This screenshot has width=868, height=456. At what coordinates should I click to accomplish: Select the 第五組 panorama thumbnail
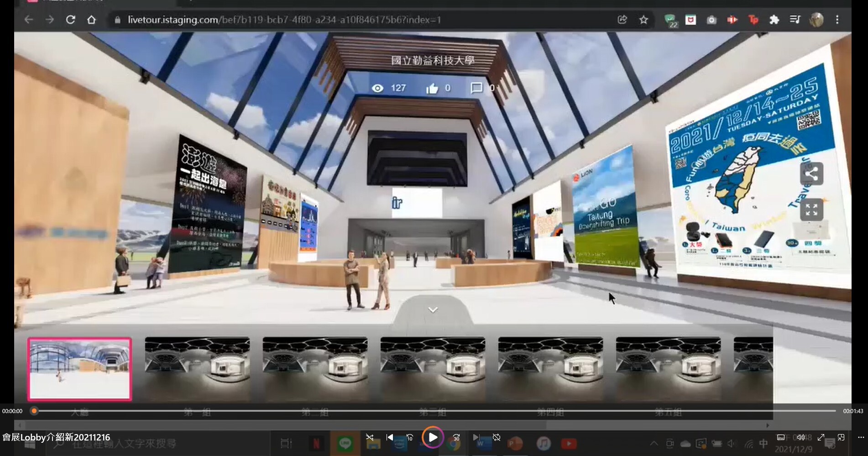point(668,369)
